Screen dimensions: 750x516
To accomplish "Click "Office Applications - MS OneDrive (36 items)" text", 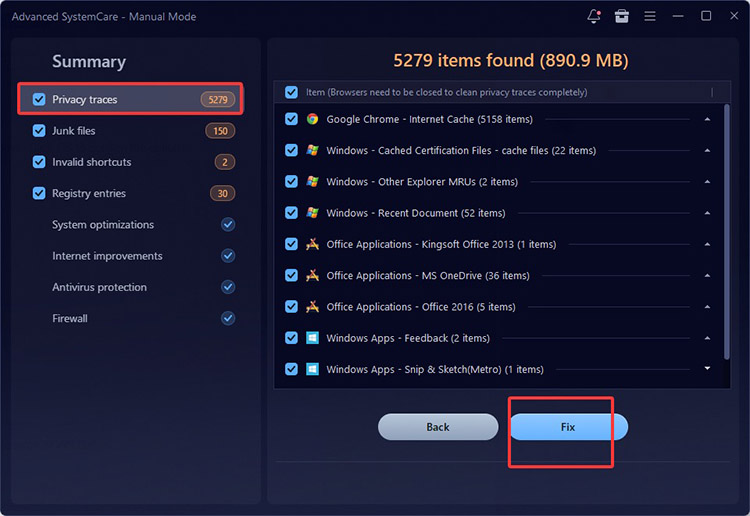I will tap(428, 275).
